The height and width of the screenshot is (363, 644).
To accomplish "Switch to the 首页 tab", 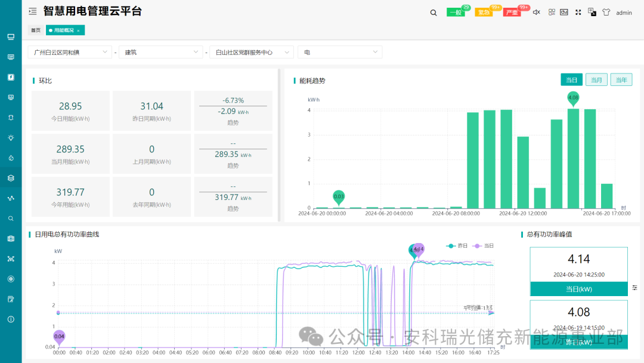I will 36,30.
